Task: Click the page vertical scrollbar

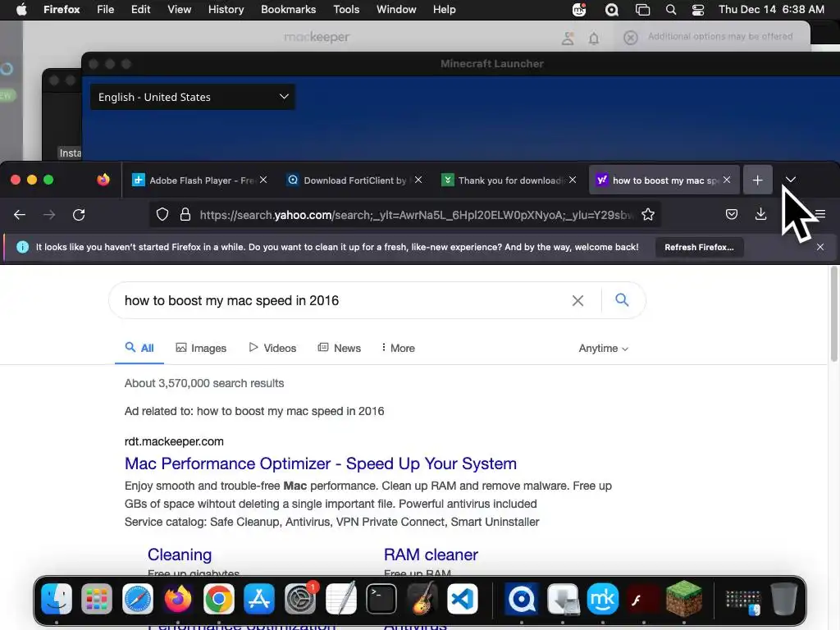Action: pyautogui.click(x=834, y=315)
